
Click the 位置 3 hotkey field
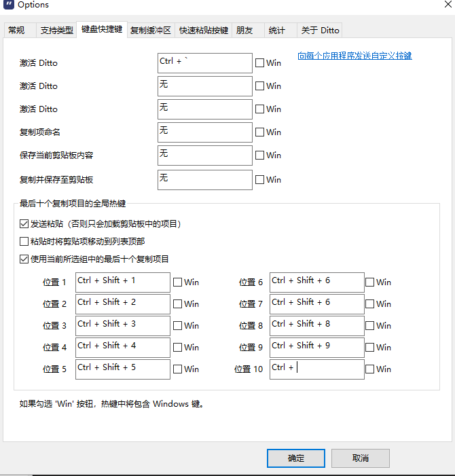[123, 326]
